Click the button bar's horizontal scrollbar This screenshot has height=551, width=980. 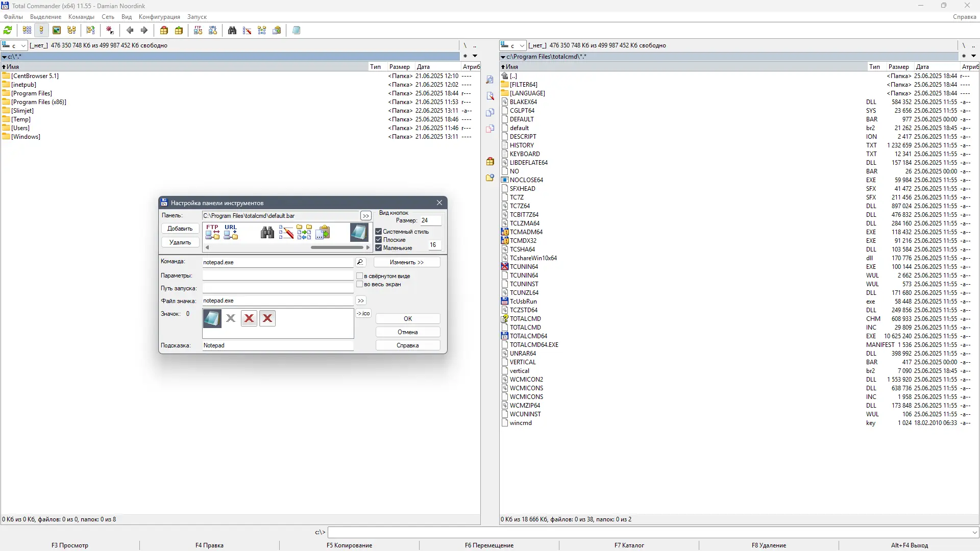[x=337, y=247]
